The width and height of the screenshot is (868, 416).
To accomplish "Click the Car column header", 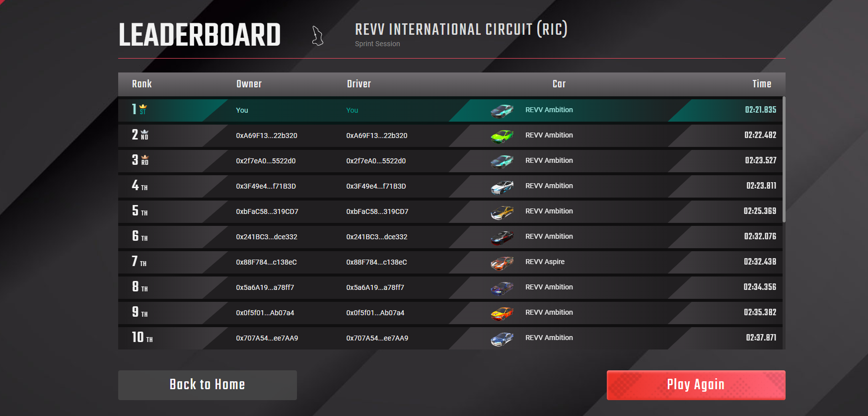I will [x=559, y=84].
